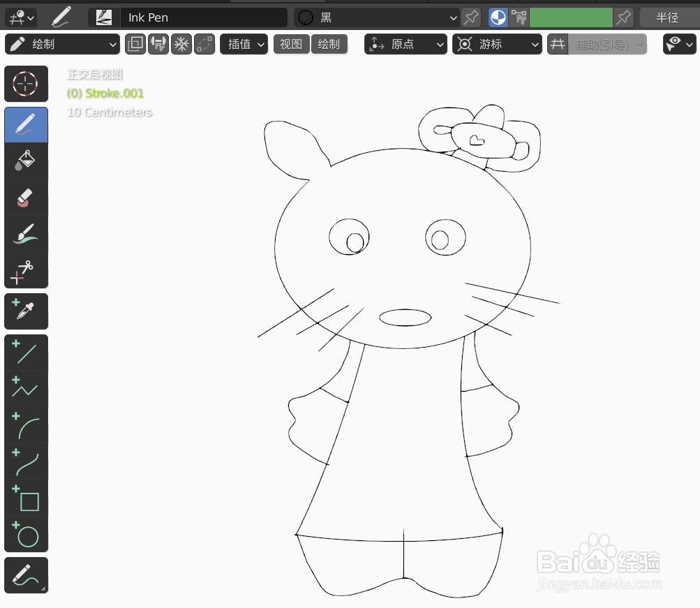
Task: Select the Curve primitive tool
Action: click(26, 461)
